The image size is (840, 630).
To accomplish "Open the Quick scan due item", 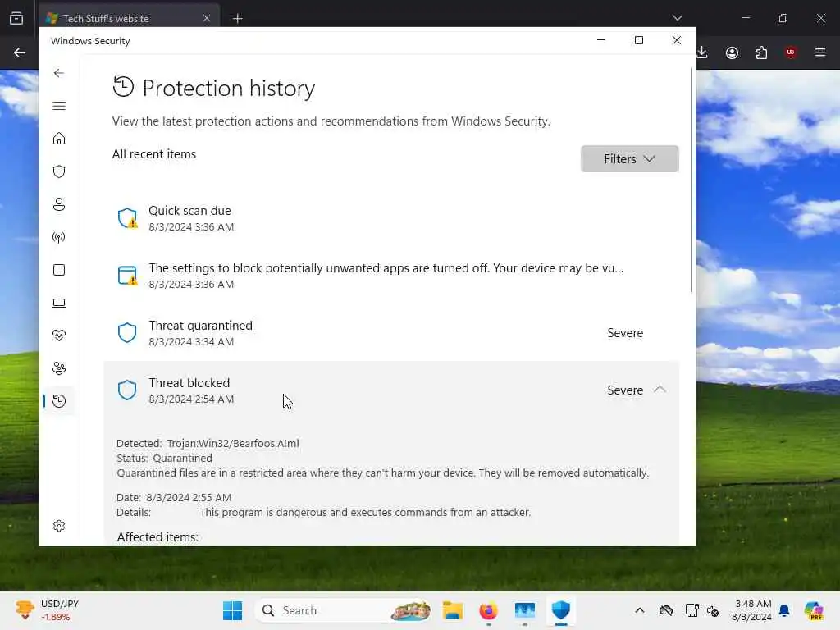I will [391, 218].
